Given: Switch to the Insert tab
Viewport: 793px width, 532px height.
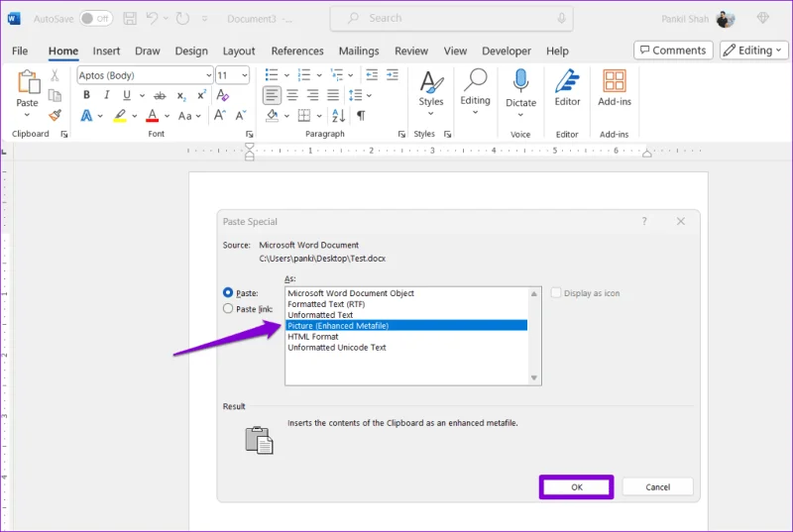Looking at the screenshot, I should click(106, 52).
